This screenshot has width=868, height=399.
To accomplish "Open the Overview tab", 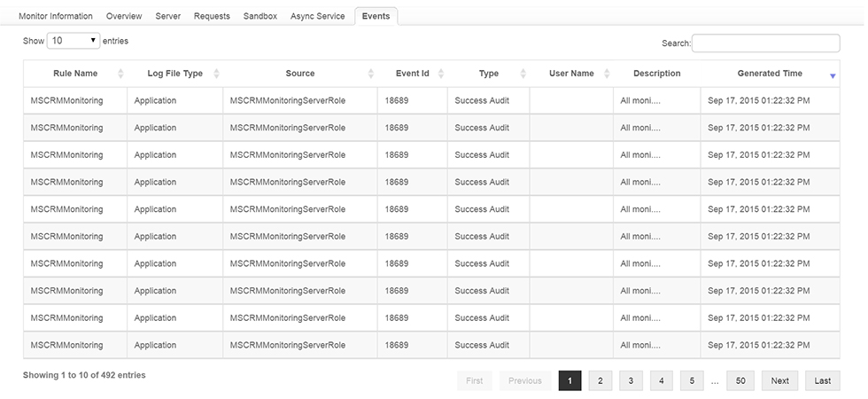I will click(x=125, y=16).
